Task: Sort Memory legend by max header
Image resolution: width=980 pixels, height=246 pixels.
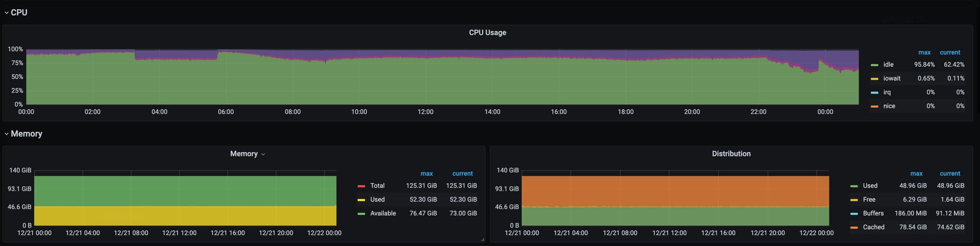Action: (426, 174)
